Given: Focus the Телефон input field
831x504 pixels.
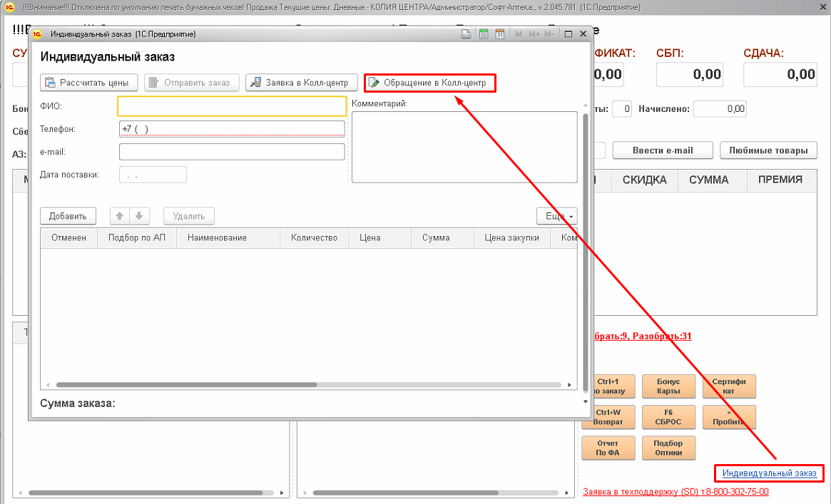Looking at the screenshot, I should click(232, 129).
